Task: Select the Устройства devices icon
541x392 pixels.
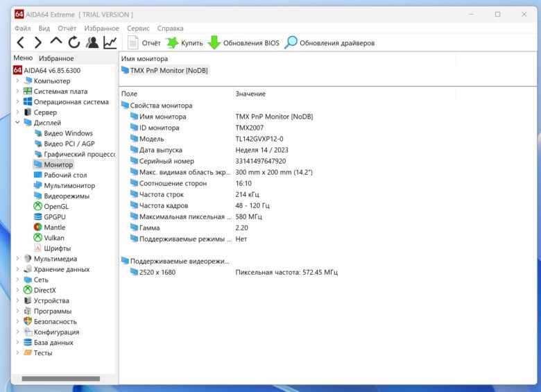Action: tap(28, 300)
